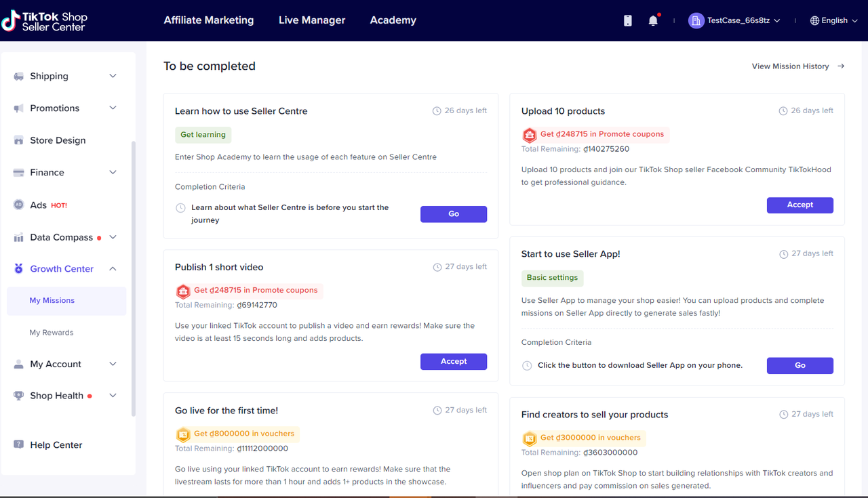Click Go on Learn how to use Seller Centre

pos(454,214)
